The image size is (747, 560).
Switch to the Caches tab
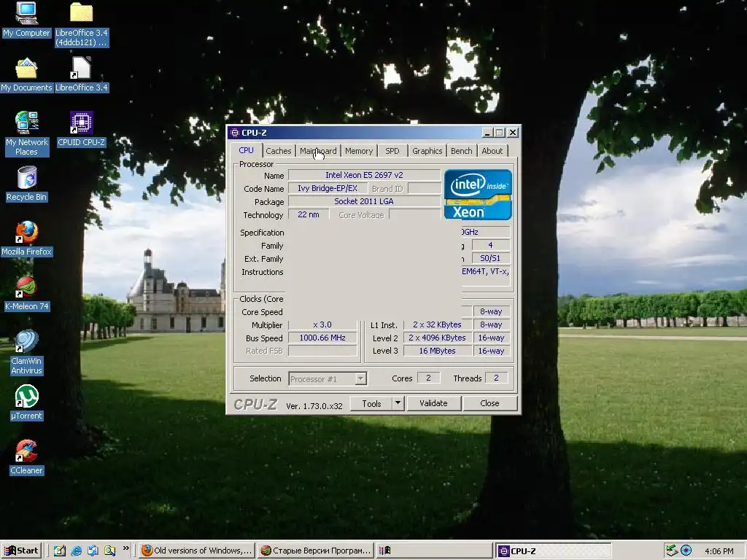[x=278, y=151]
